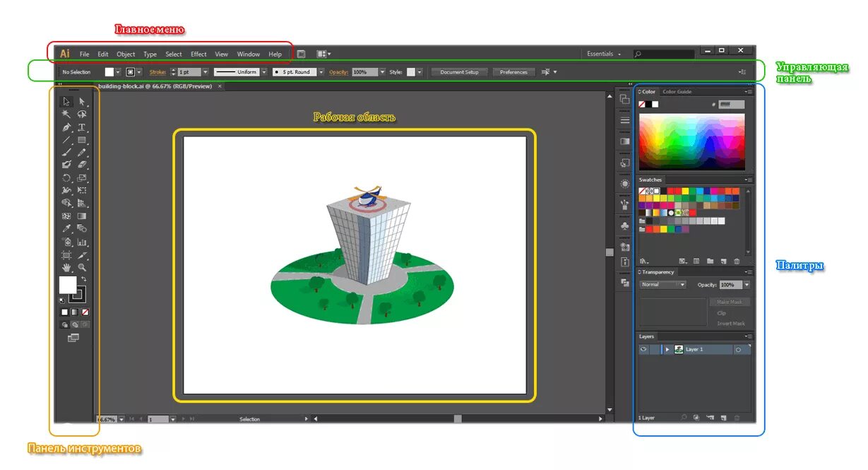868x470 pixels.
Task: Select the Line Segment tool
Action: (66, 140)
